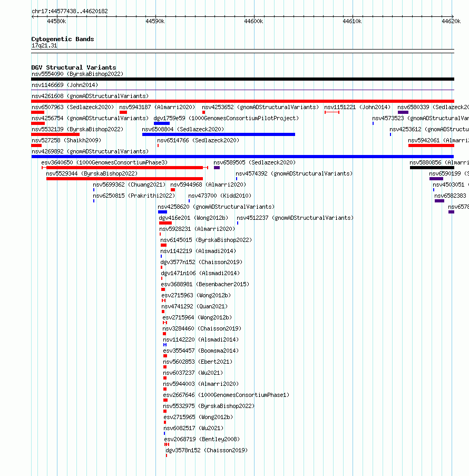The image size is (469, 476).
Task: Select the red nsv5529344 variant bar
Action: point(124,179)
